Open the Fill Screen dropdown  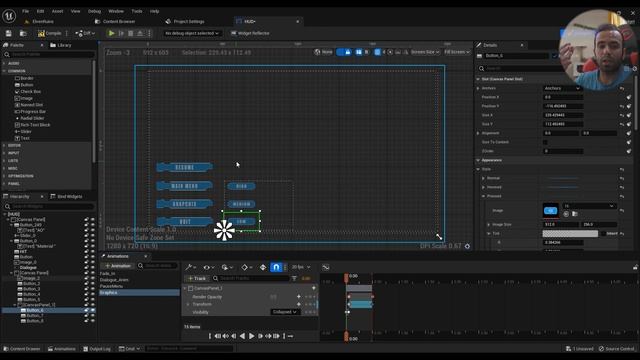pos(457,52)
